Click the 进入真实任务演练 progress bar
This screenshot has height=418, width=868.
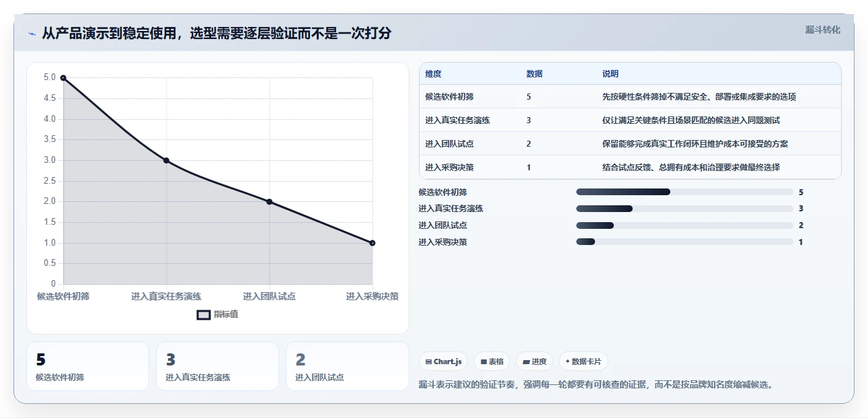coord(684,209)
